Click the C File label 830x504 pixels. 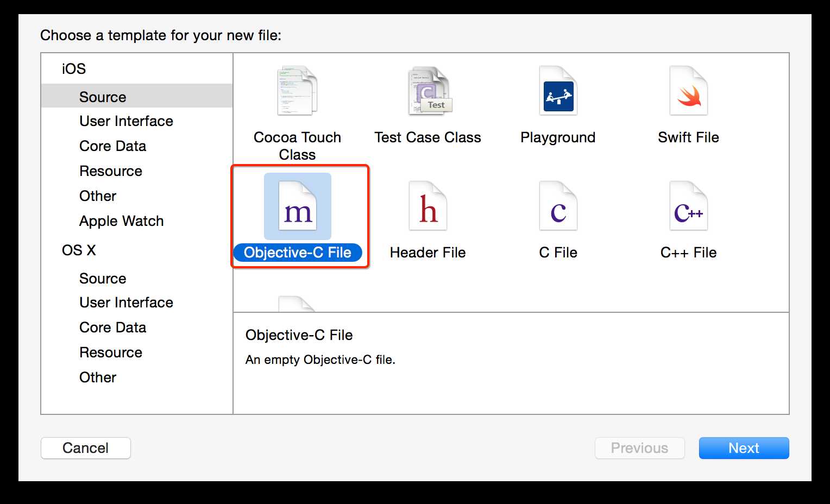coord(558,253)
